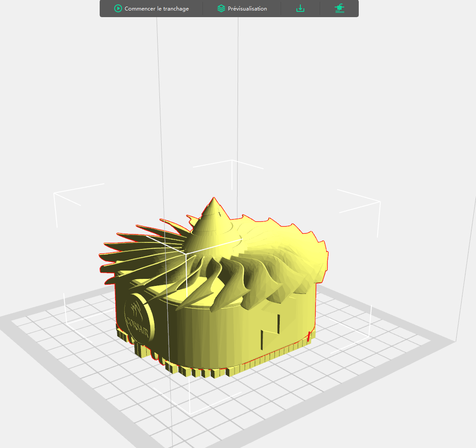Start slicing via Commencer le tranchage label
476x448 pixels.
157,9
